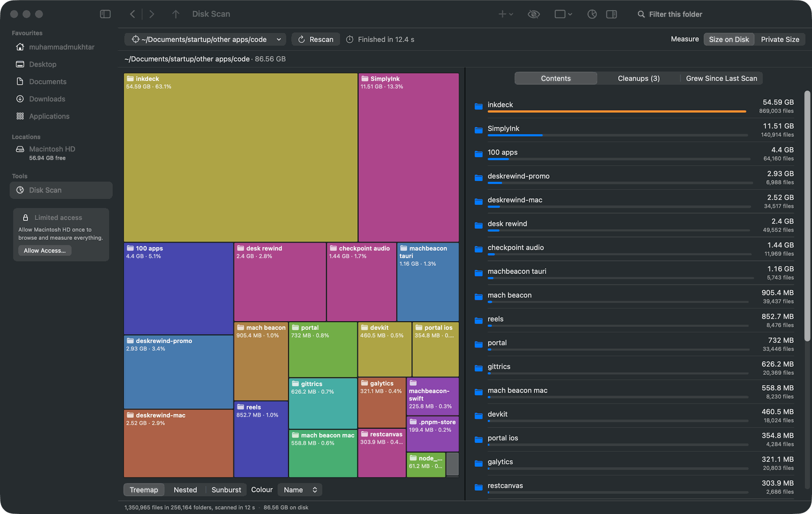The width and height of the screenshot is (812, 514).
Task: Select Size on Disk measure
Action: click(x=729, y=40)
